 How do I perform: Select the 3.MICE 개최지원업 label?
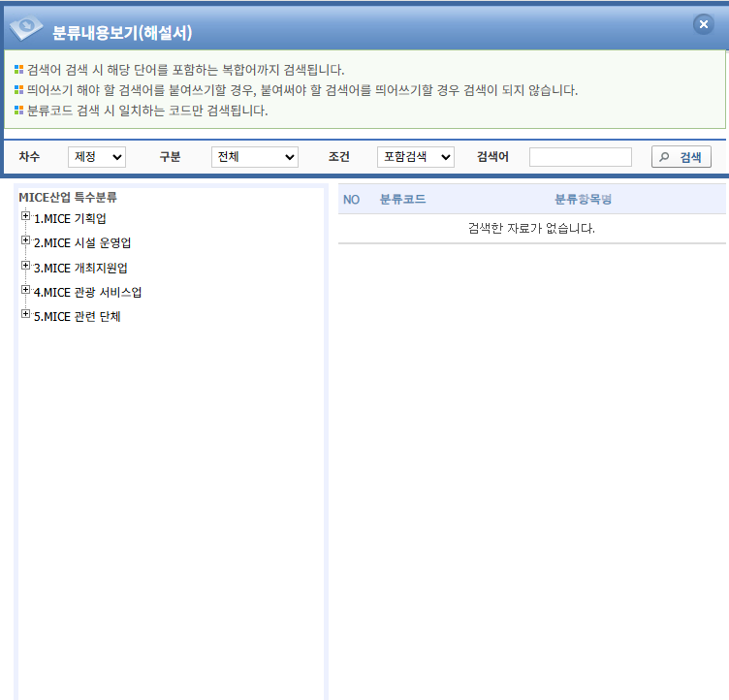80,268
